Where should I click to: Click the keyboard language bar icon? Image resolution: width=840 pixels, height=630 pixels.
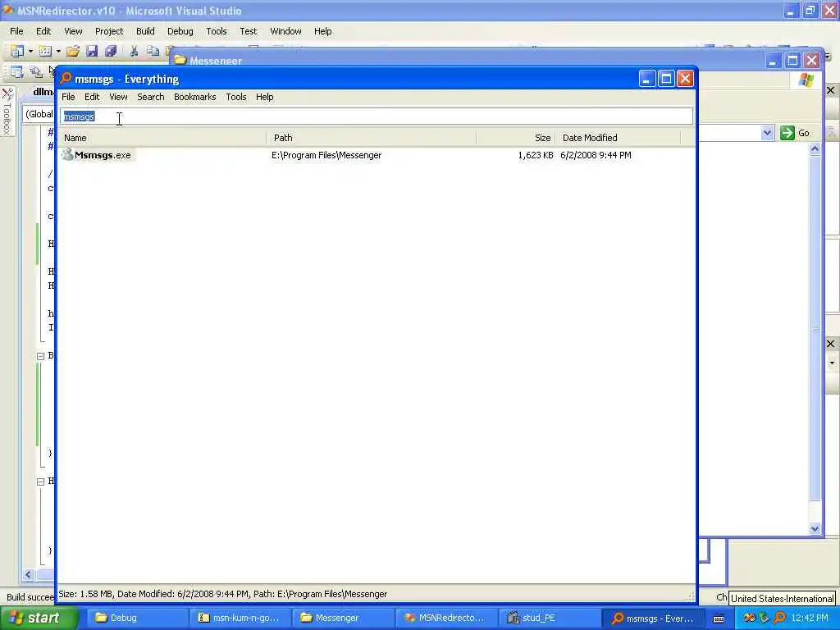coord(719,619)
